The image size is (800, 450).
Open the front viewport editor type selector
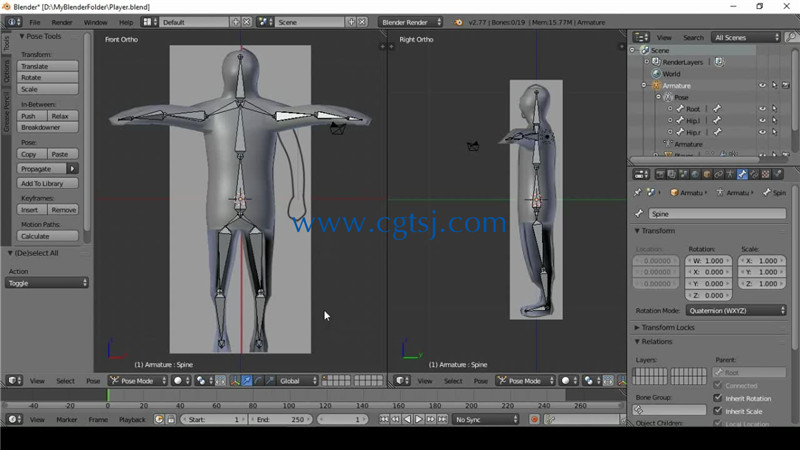click(14, 381)
